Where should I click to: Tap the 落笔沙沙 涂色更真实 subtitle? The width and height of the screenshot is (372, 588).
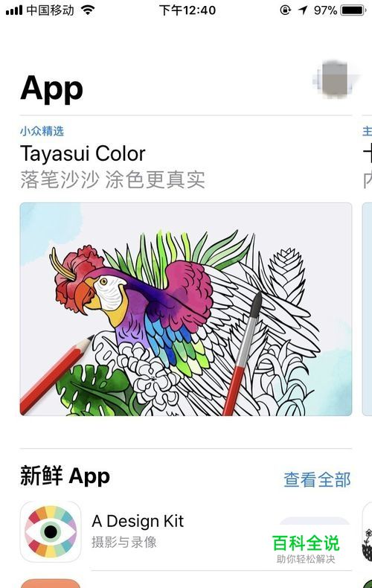[x=112, y=179]
